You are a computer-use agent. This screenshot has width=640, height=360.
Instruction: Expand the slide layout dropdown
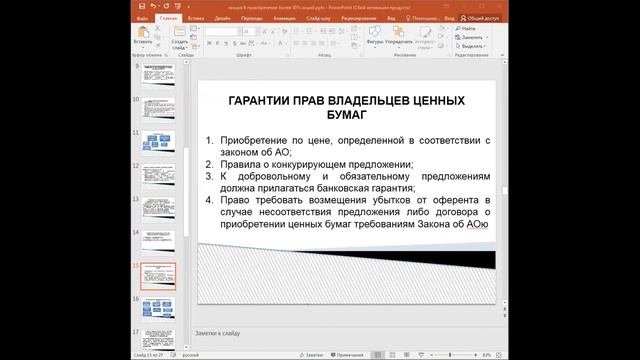(x=195, y=29)
